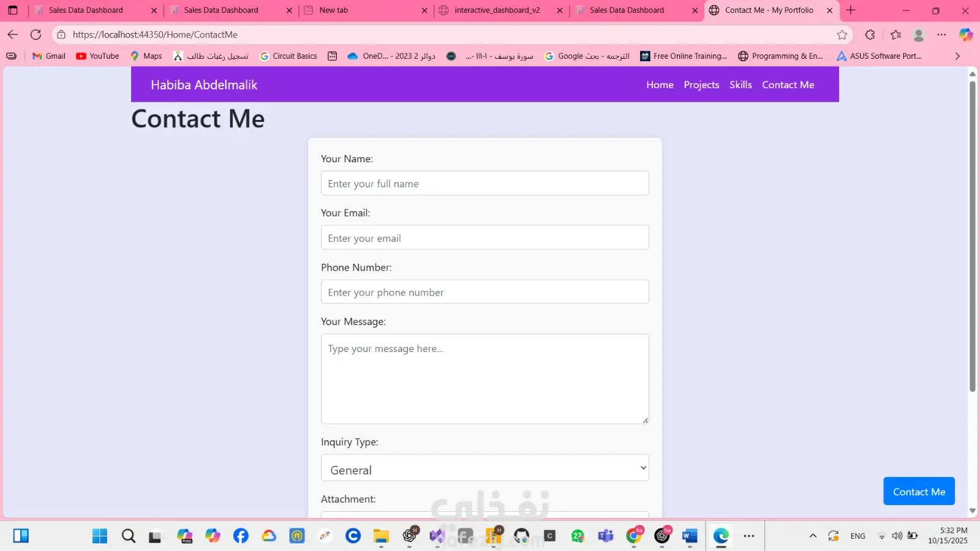Focus the Your Message text area
This screenshot has width=980, height=551.
pyautogui.click(x=485, y=379)
